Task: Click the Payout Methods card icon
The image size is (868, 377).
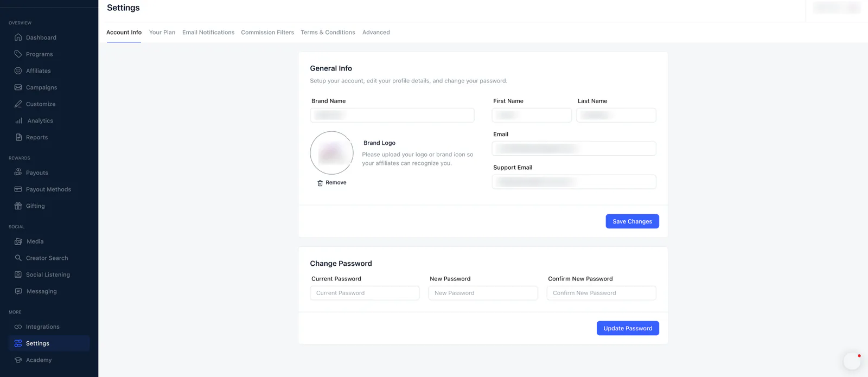Action: click(18, 189)
